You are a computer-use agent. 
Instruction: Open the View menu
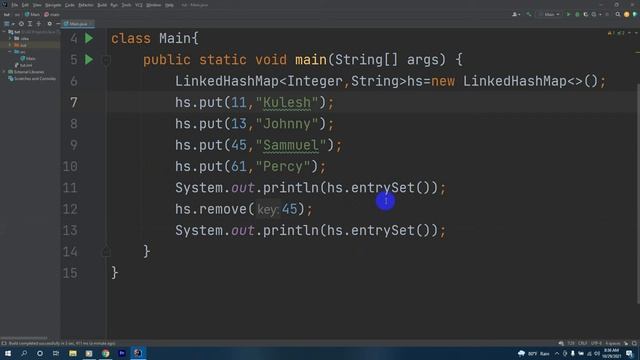point(37,5)
